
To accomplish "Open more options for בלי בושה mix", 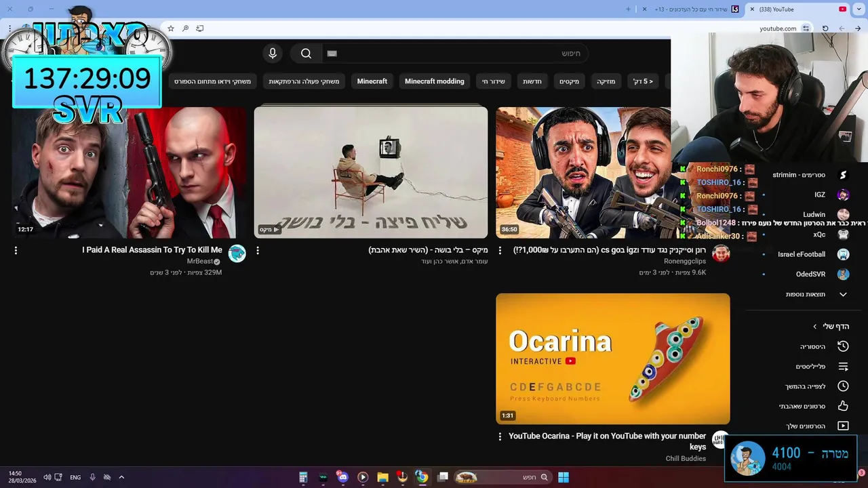I will pos(258,250).
